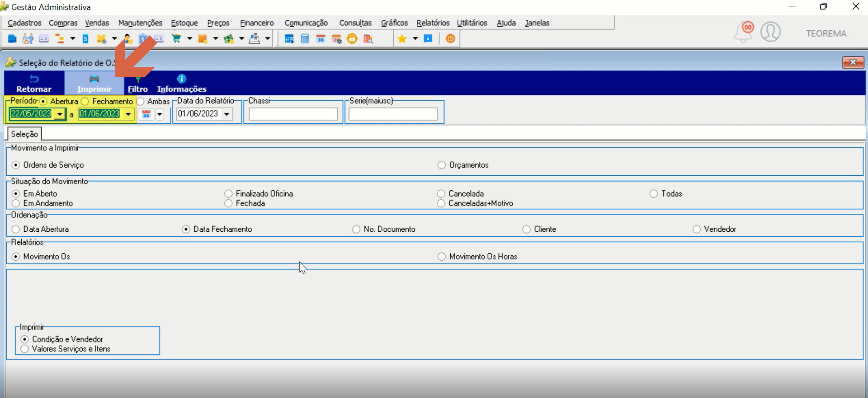The image size is (868, 398).
Task: Click the Serie(maiusc) input field
Action: tap(393, 114)
